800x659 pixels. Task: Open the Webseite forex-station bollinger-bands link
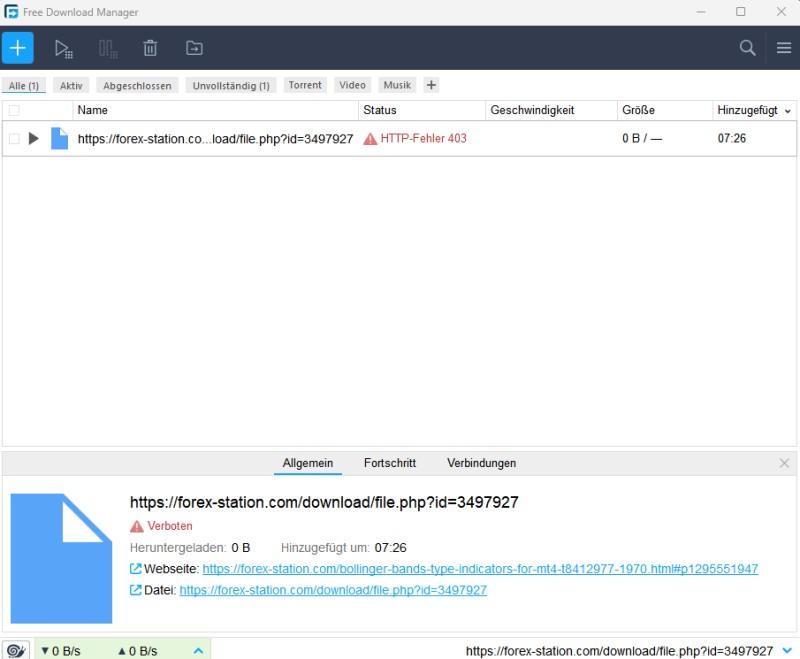(x=480, y=569)
